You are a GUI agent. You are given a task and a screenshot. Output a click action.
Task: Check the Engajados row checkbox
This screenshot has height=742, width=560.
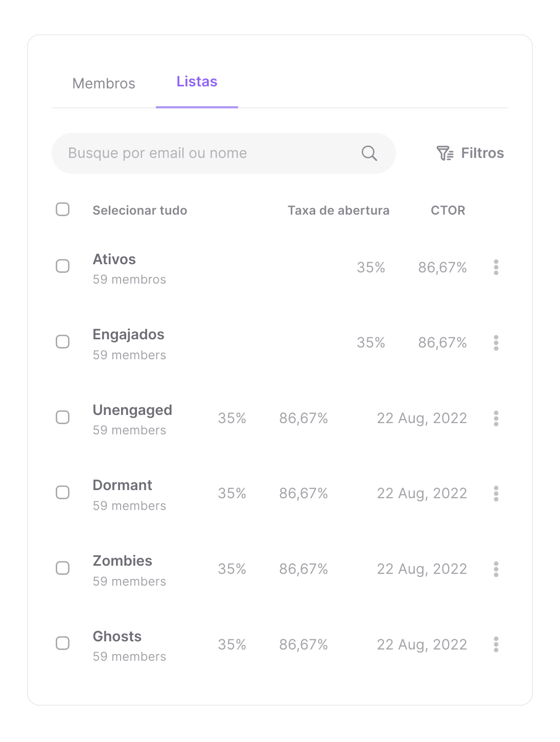click(63, 342)
